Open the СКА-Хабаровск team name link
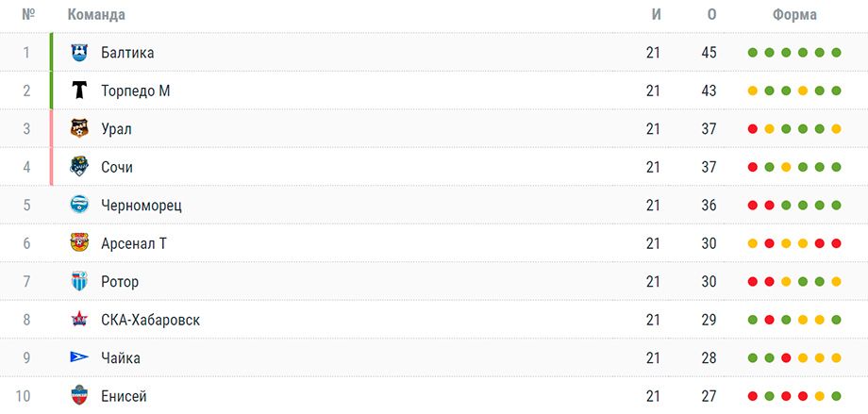The width and height of the screenshot is (868, 414). (x=150, y=320)
